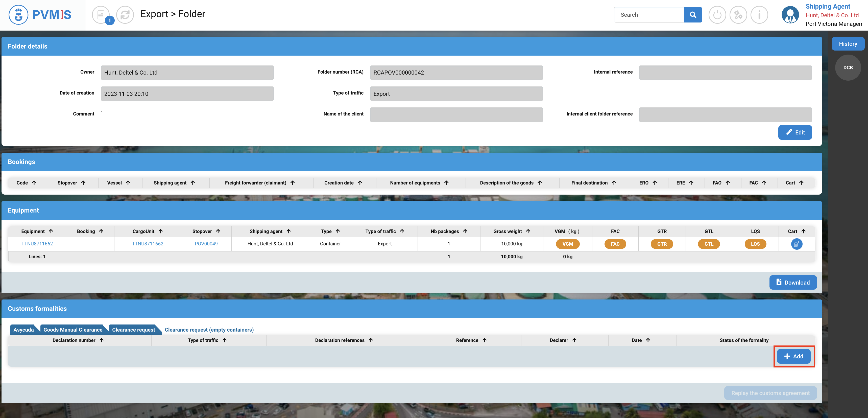Sort bookings by Code column arrow
This screenshot has width=868, height=418.
(34, 183)
